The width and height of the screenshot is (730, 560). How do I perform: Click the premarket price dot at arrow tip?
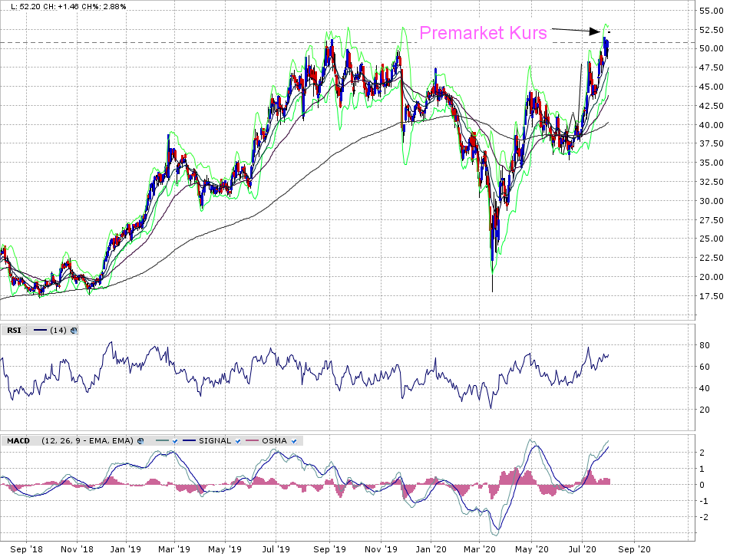(608, 31)
